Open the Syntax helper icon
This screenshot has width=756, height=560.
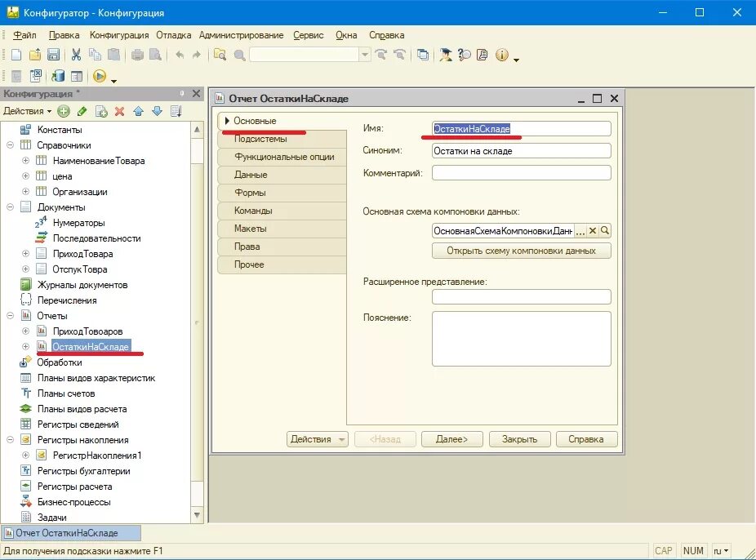(445, 55)
